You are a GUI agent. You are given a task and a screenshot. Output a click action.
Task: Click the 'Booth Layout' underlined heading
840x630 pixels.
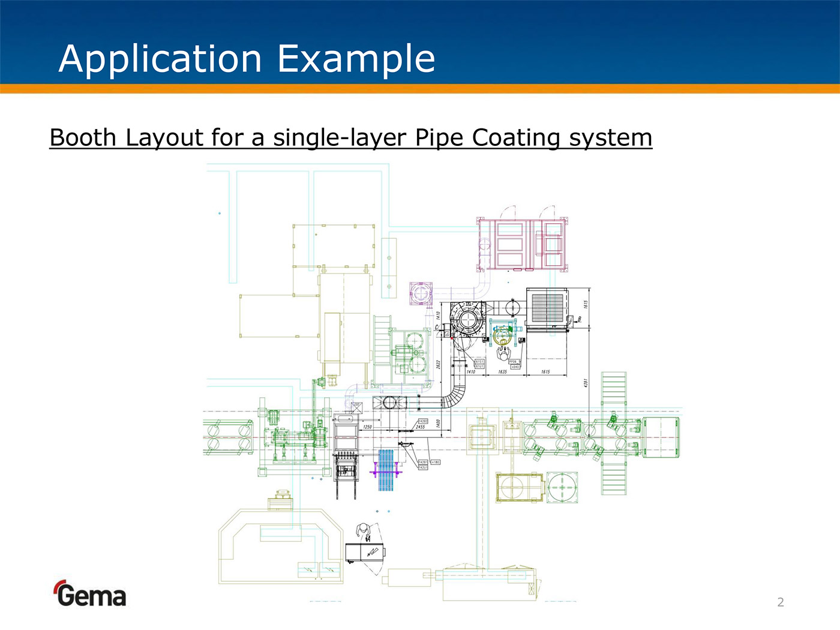click(350, 137)
